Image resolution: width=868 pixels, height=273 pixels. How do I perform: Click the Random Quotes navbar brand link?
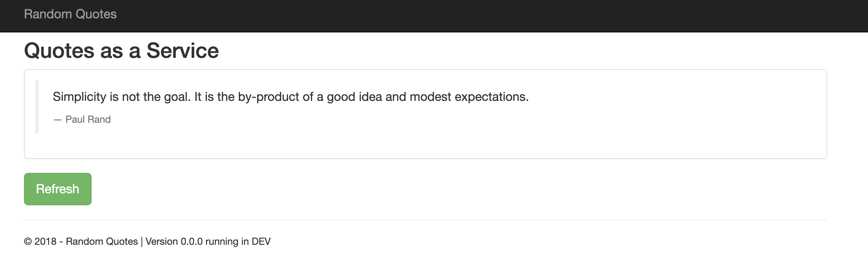click(70, 14)
